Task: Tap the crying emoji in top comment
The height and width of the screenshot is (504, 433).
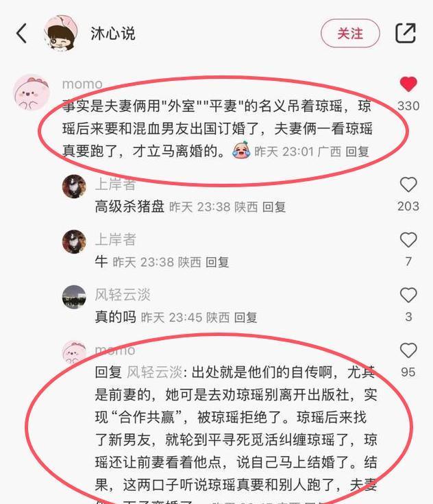Action: 241,150
